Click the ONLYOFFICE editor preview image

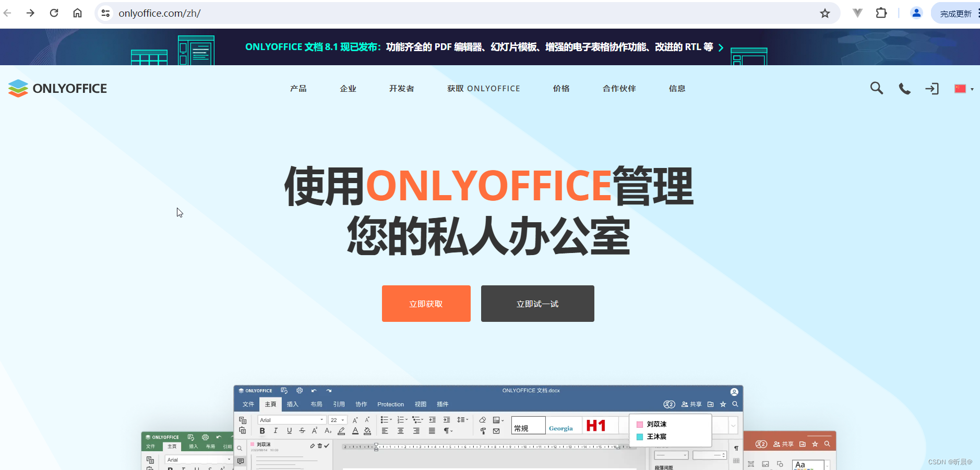coord(488,427)
